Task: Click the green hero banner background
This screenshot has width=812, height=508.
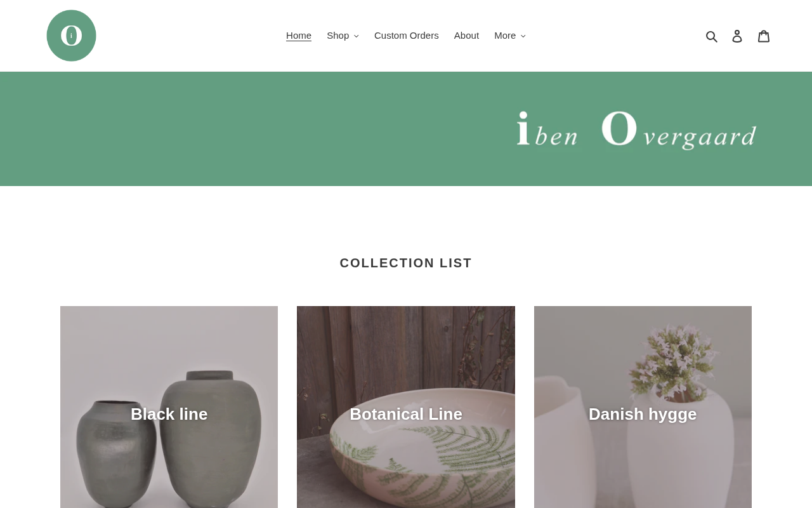Action: coord(254,129)
